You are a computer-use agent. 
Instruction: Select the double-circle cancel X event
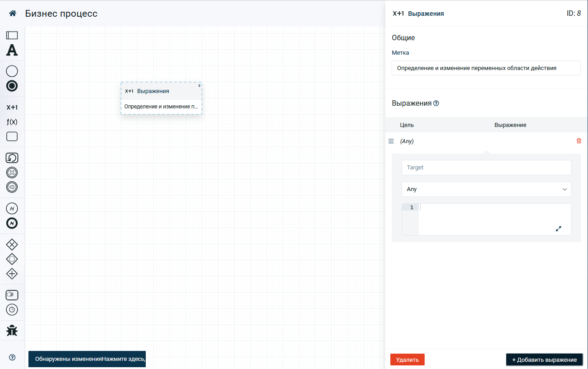point(12,172)
